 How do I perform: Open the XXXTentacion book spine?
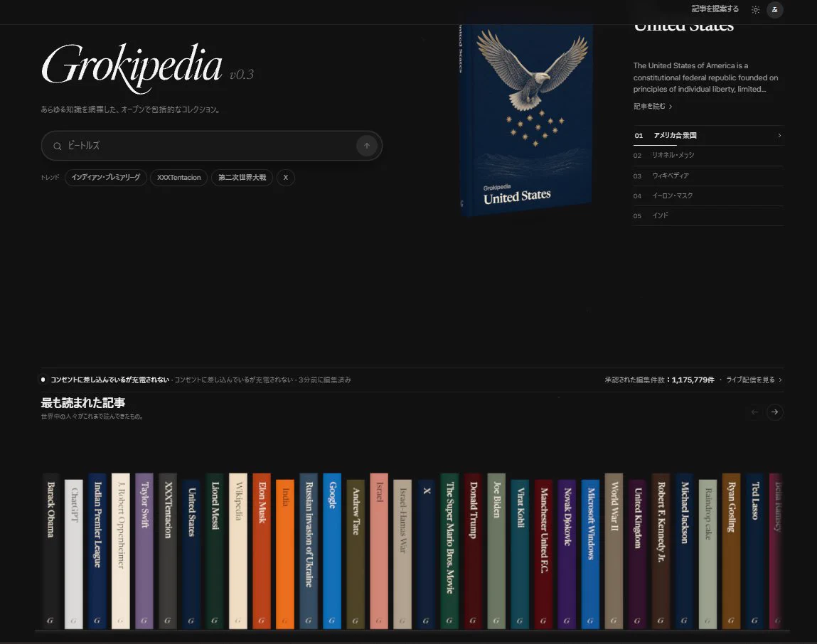168,551
